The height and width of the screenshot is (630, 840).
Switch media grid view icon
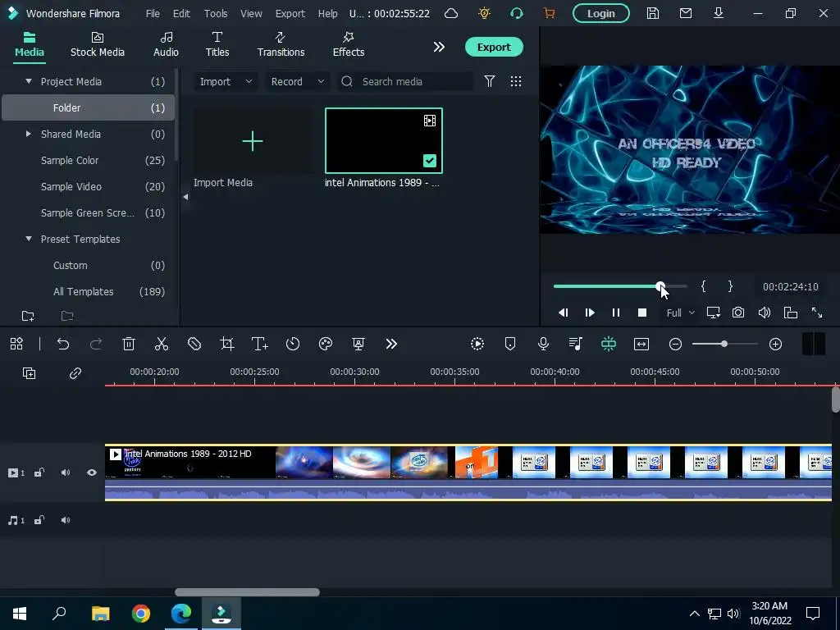click(x=516, y=81)
